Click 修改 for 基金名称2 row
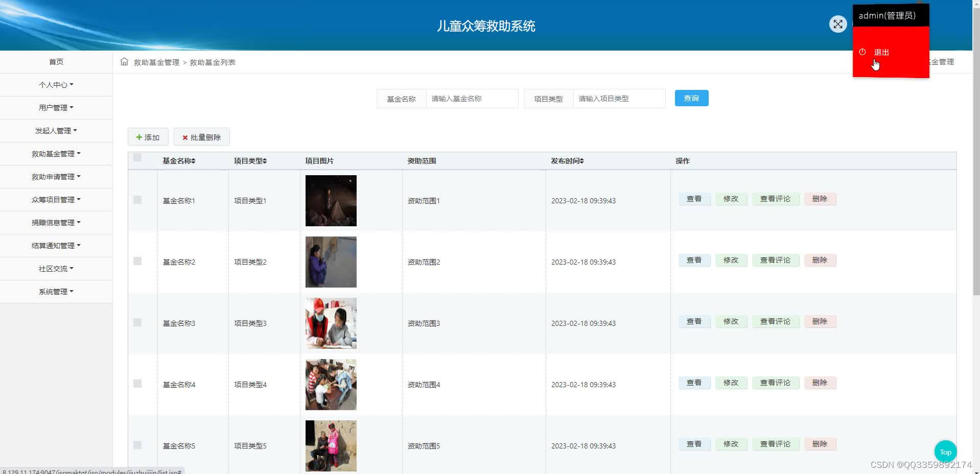The height and width of the screenshot is (474, 980). [x=731, y=260]
